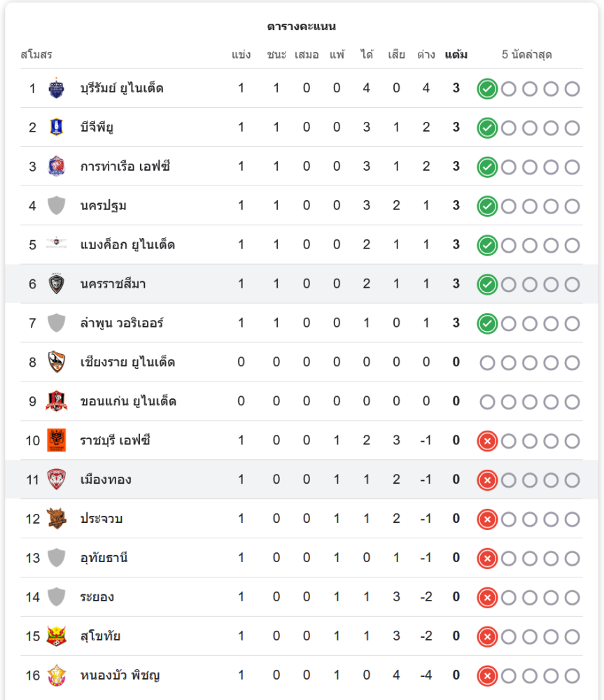Screen dimensions: 604x700
Task: Open the นครปฐม team name link
Action: click(103, 206)
